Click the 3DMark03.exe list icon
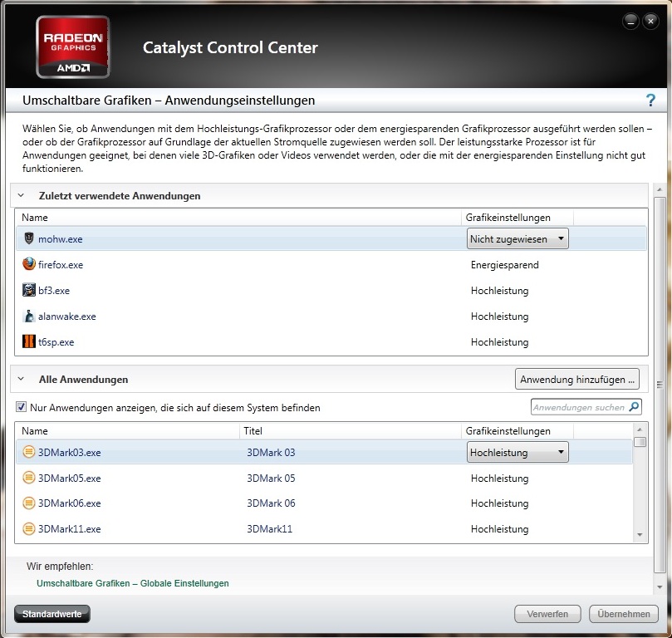Screen dimensions: 672x638 pyautogui.click(x=29, y=453)
